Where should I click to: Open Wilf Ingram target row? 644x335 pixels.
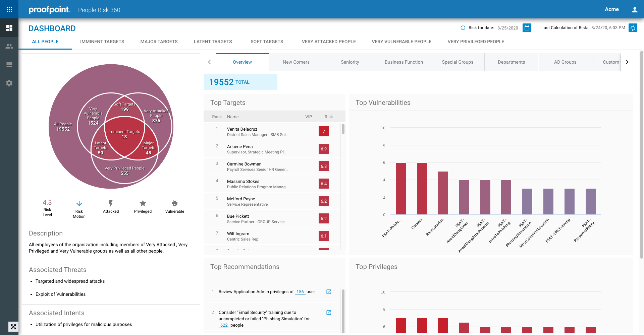(x=272, y=236)
